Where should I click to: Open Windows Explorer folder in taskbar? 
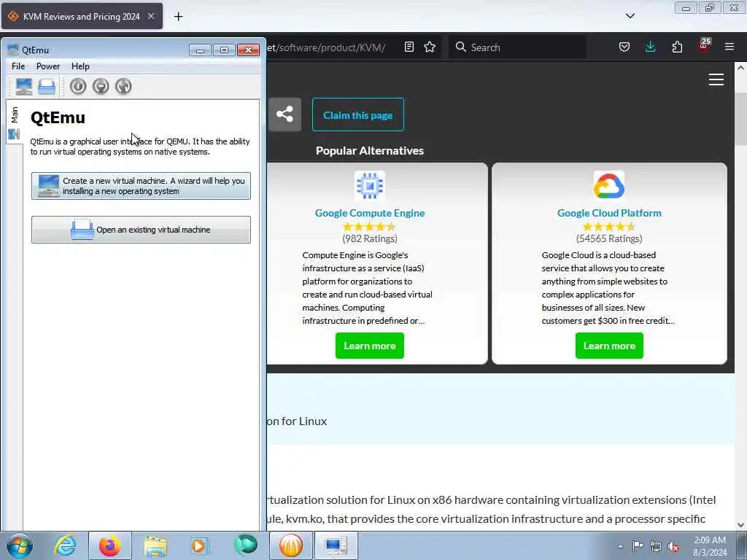click(155, 545)
